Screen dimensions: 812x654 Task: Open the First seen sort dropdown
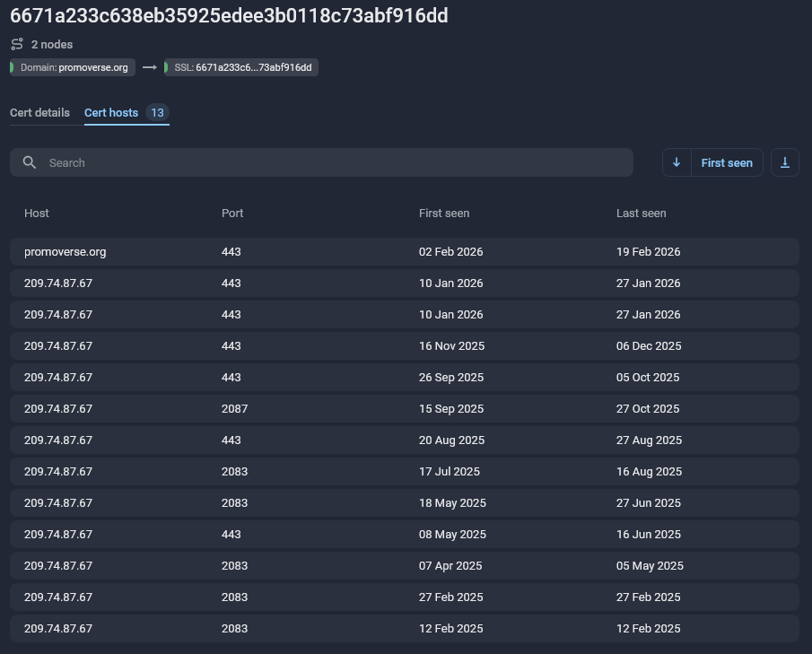[727, 162]
